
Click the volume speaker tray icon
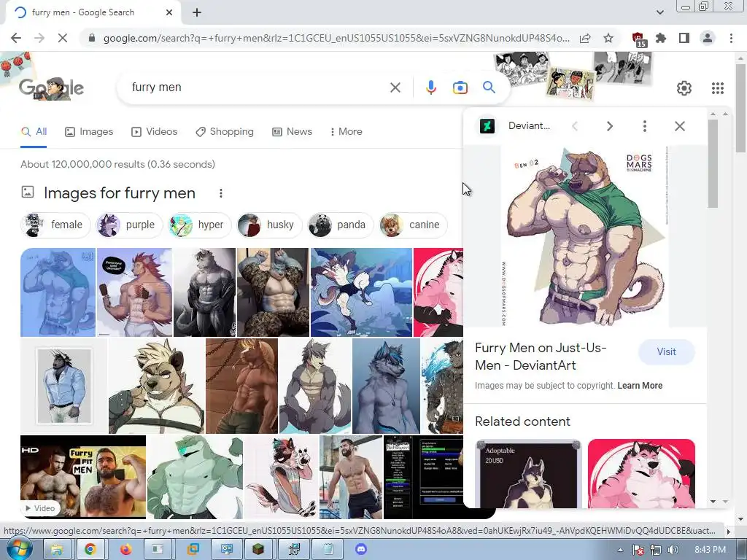point(673,550)
